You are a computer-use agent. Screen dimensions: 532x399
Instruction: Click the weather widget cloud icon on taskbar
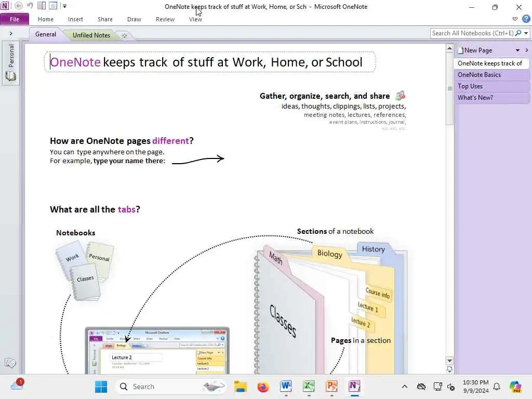pos(17,385)
